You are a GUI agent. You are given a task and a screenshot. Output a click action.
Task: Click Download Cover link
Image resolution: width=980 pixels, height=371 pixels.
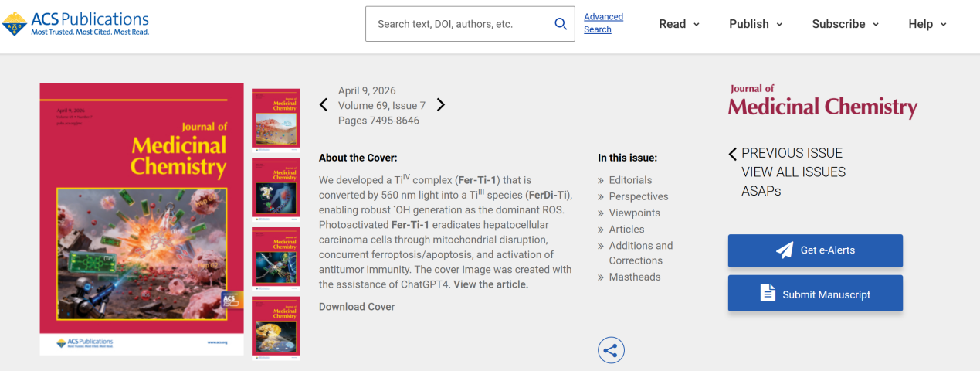[x=357, y=307]
